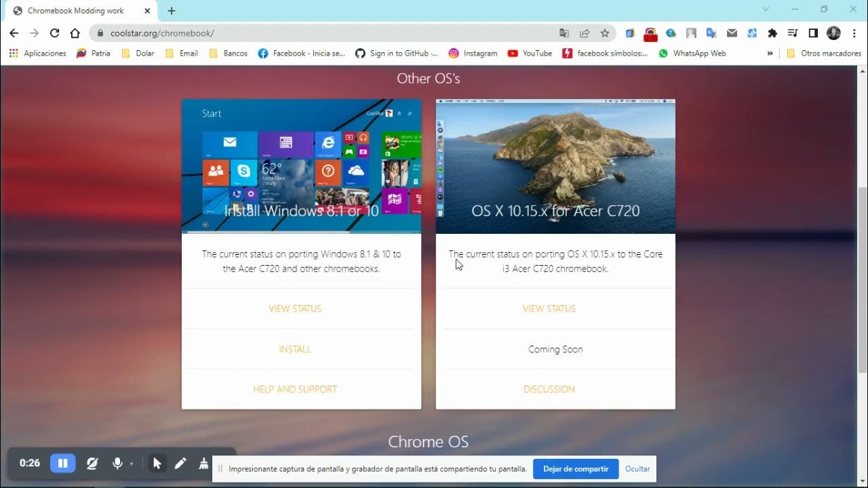Click the eraser broom tool in recorder bar
The image size is (868, 488).
click(203, 464)
